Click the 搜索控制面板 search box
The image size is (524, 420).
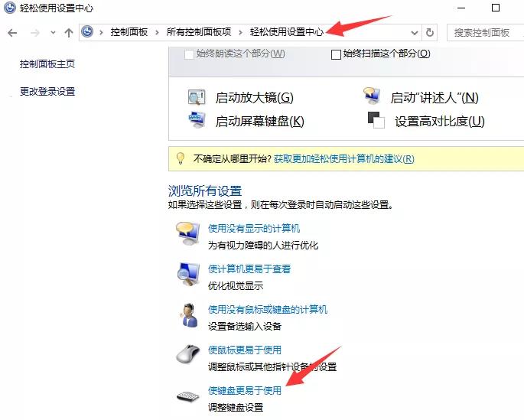coord(483,33)
